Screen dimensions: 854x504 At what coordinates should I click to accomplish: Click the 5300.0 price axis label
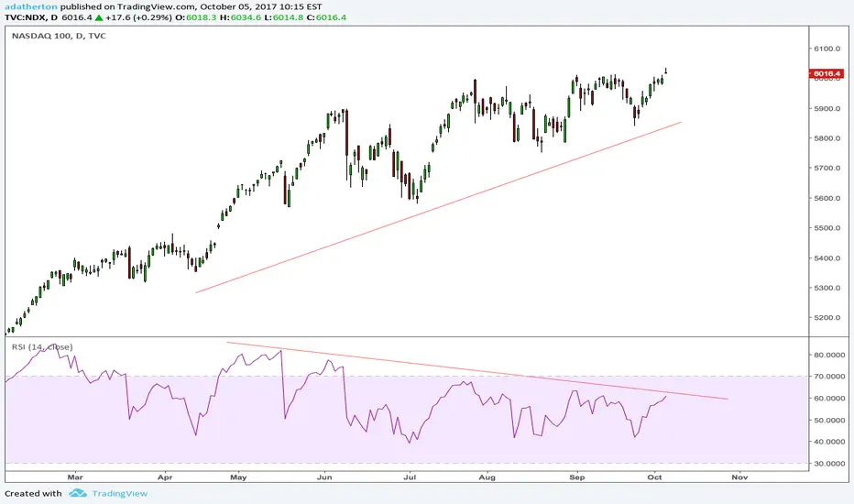(827, 288)
